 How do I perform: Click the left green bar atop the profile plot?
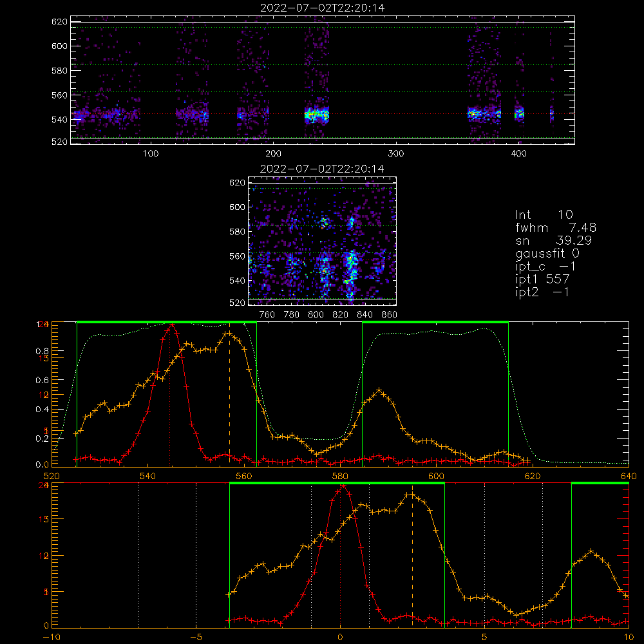pos(167,322)
